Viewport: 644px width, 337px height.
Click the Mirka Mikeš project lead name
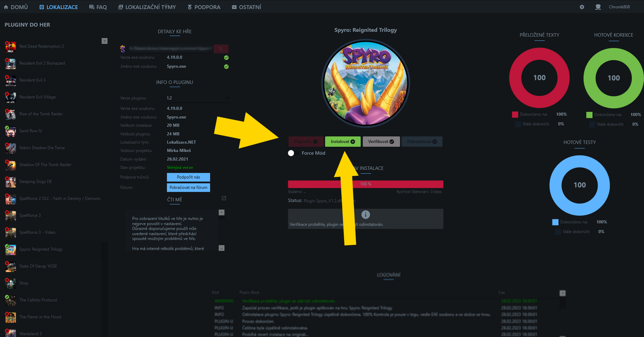[x=179, y=151]
